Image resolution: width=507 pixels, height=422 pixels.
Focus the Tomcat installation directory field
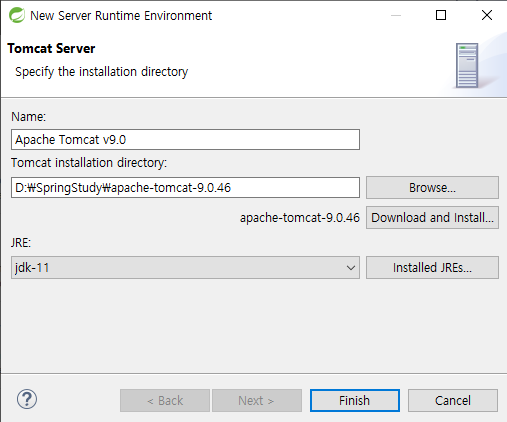(x=185, y=188)
